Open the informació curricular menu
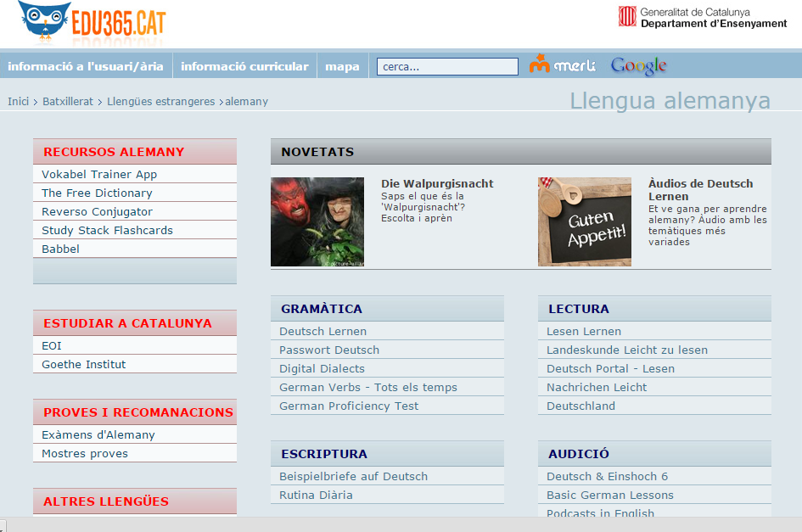The width and height of the screenshot is (802, 532). [x=244, y=66]
